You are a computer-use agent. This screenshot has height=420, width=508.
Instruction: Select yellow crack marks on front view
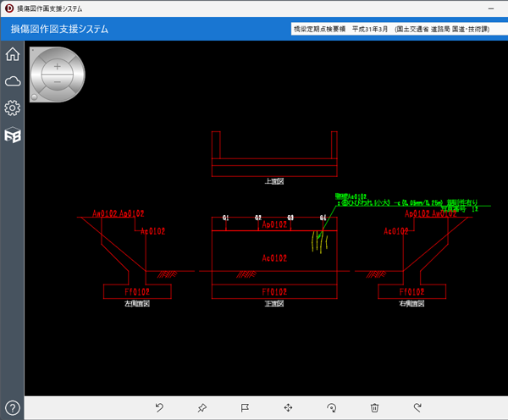[319, 242]
